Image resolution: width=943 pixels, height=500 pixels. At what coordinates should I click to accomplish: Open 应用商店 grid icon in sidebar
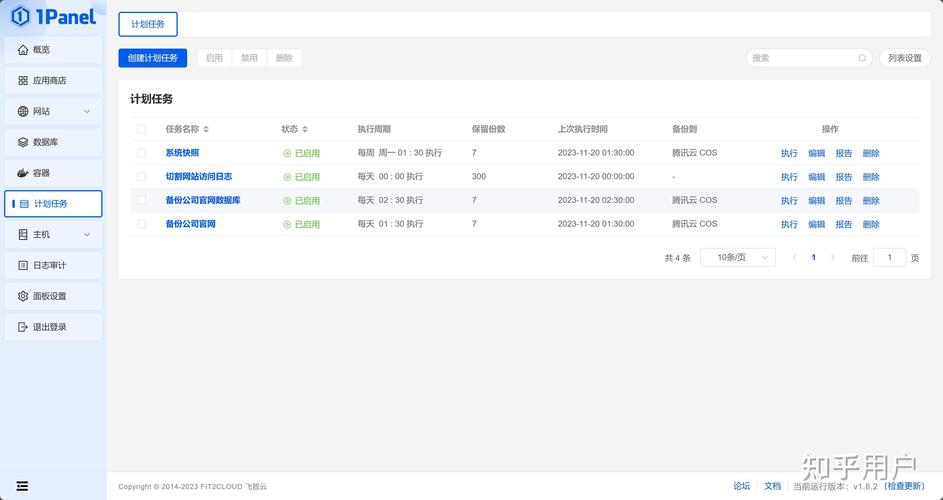[23, 81]
